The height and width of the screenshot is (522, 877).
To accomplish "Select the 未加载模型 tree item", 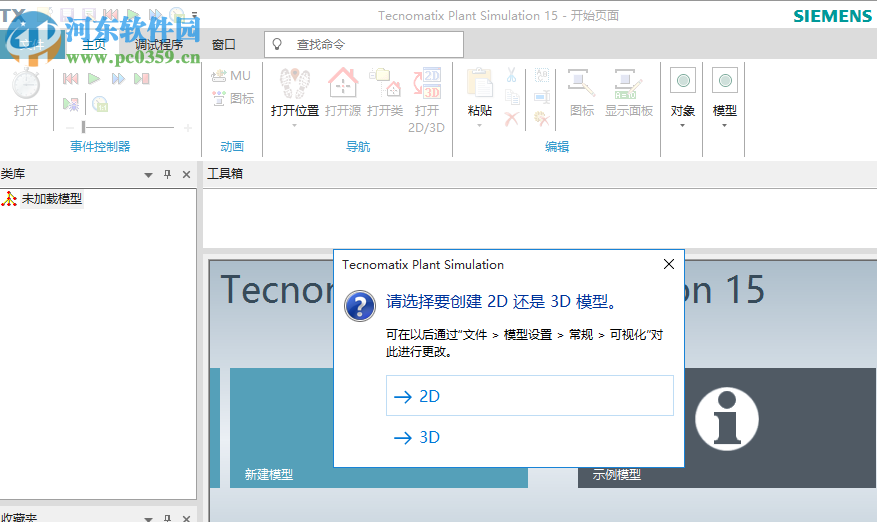I will point(51,199).
